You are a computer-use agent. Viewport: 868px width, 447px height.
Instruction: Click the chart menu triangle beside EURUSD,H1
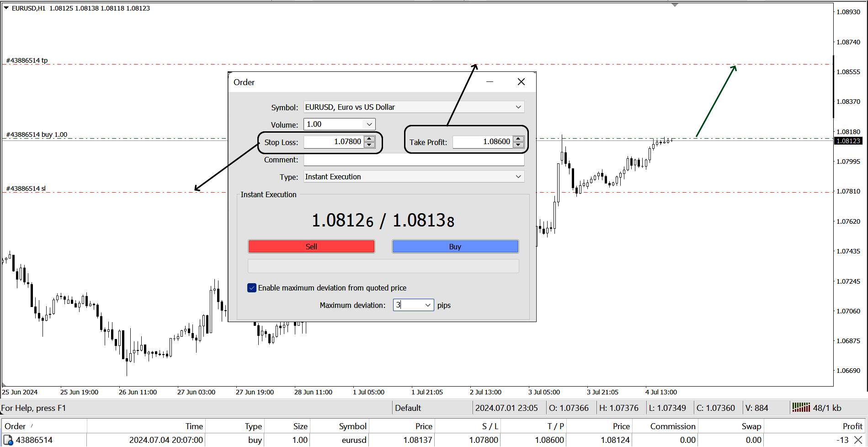click(x=6, y=8)
